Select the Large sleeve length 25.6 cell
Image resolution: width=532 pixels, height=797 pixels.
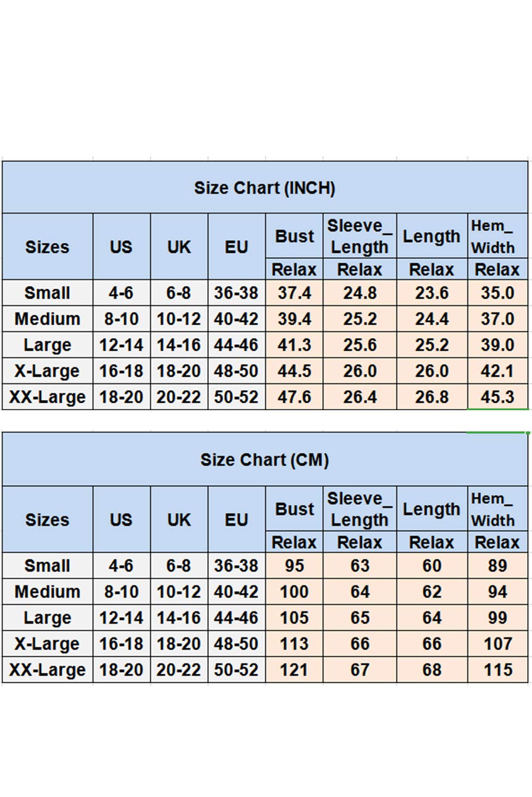[x=360, y=345]
